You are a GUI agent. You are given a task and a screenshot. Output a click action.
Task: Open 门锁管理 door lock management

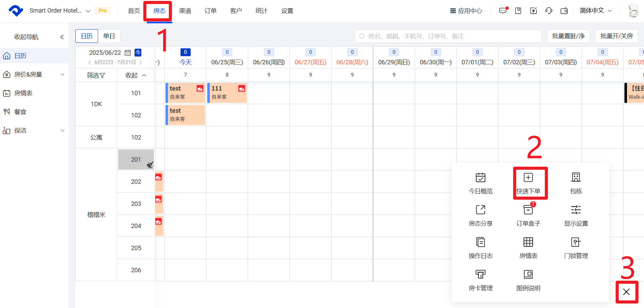point(576,243)
